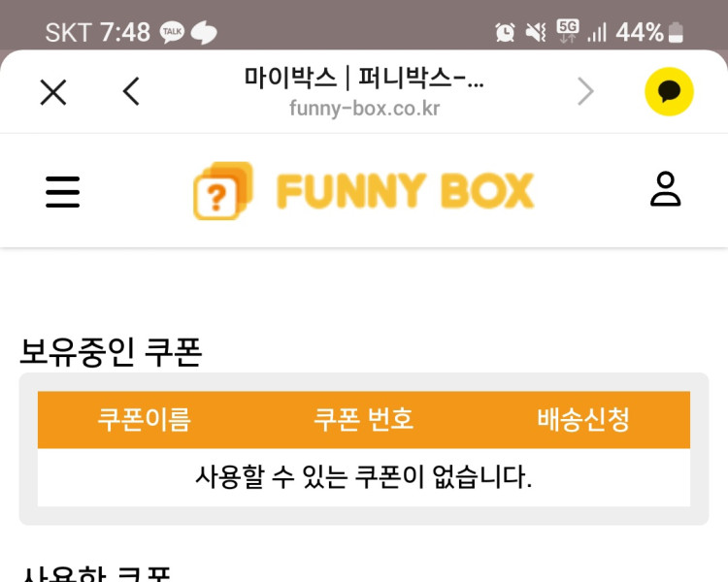Image resolution: width=728 pixels, height=582 pixels.
Task: Tap the yellow KakaoTalk chat button
Action: (669, 92)
